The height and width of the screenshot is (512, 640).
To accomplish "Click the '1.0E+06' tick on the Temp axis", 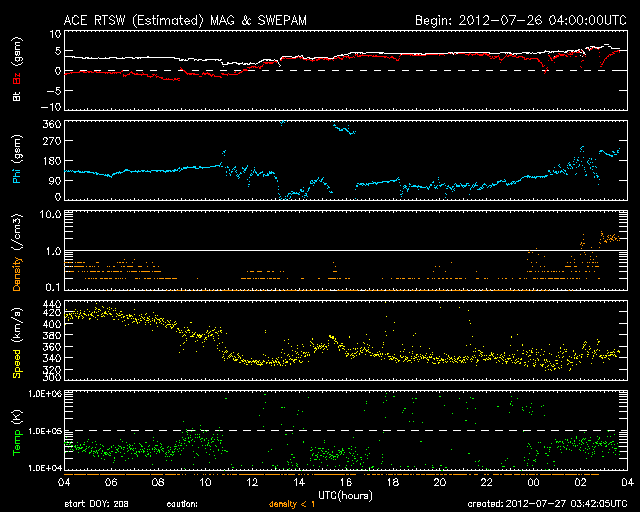I will point(45,394).
